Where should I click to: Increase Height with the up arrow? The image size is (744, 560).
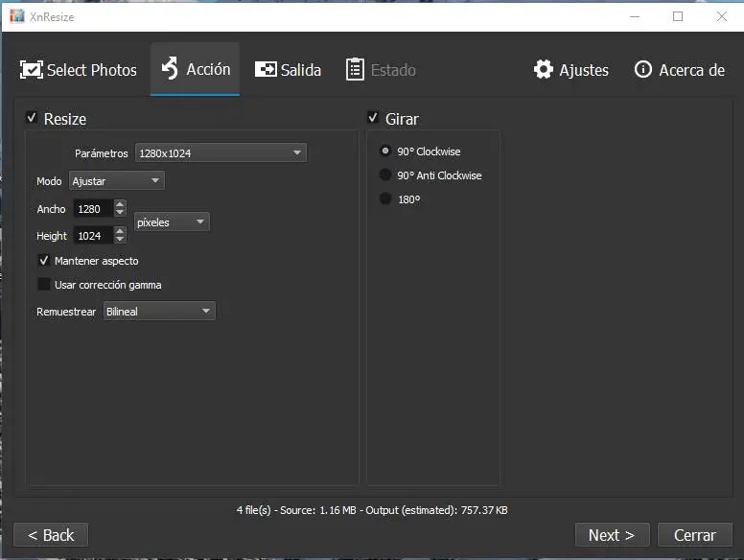click(x=120, y=231)
